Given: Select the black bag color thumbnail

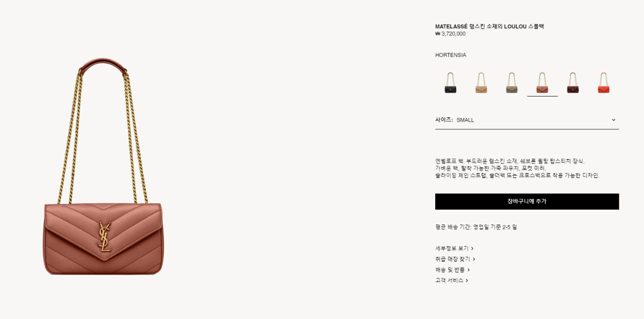Looking at the screenshot, I should pos(450,83).
